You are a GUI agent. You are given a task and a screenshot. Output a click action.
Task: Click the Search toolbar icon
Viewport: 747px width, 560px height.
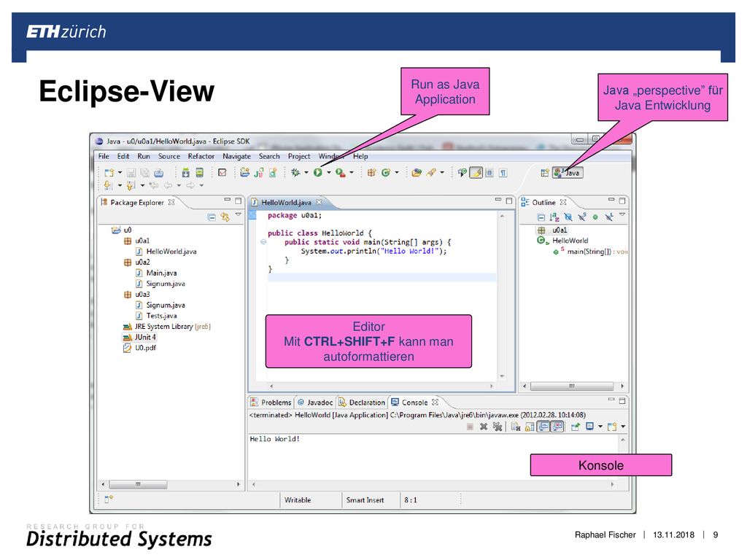coord(431,172)
